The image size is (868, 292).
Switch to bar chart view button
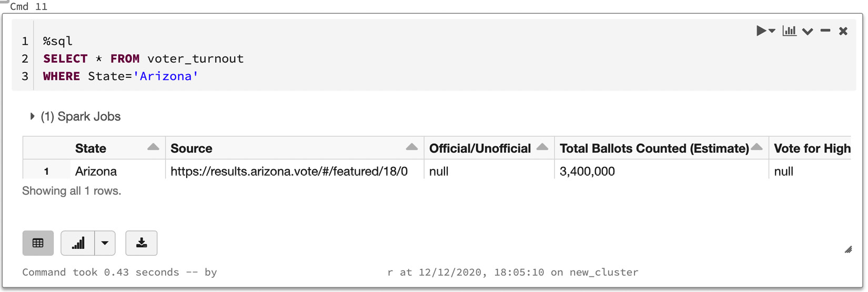click(x=78, y=243)
